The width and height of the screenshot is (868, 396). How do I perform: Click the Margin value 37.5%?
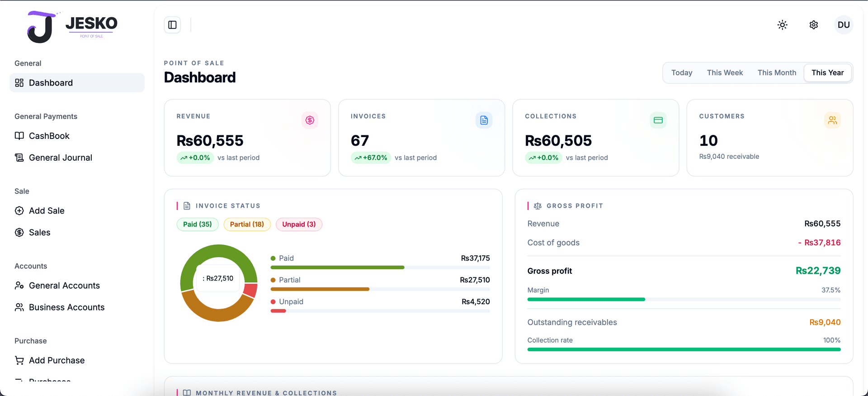tap(831, 290)
